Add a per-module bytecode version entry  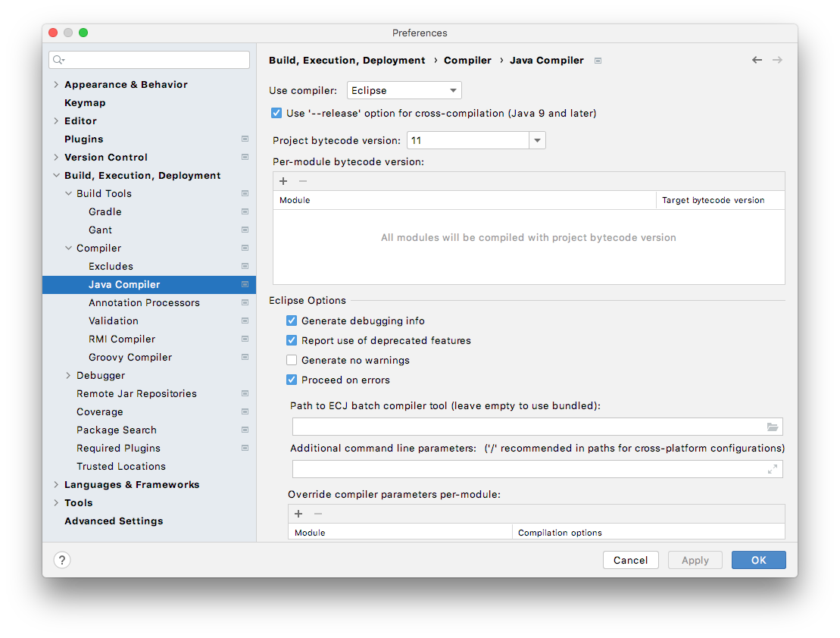283,181
